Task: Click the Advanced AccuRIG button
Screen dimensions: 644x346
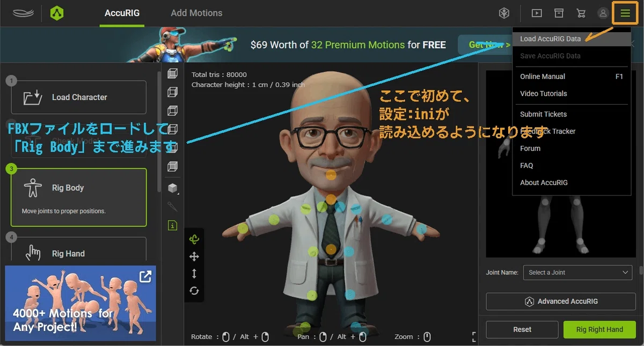Action: tap(561, 301)
